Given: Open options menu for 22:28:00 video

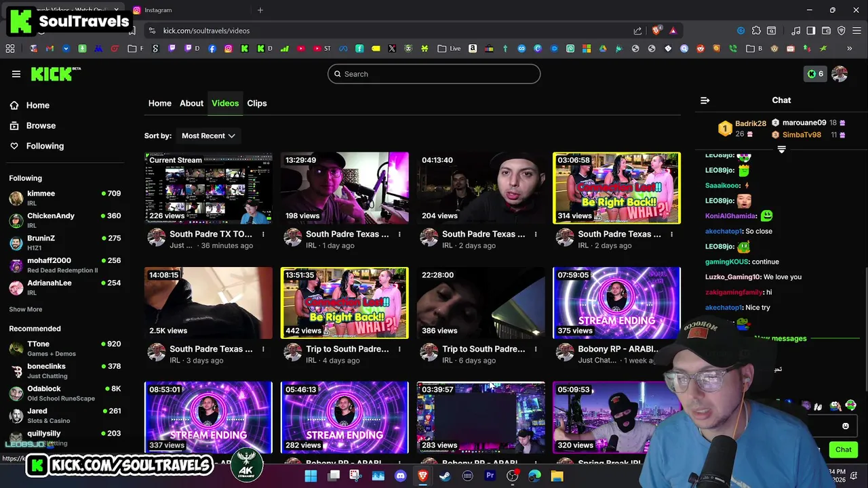Looking at the screenshot, I should (x=536, y=350).
